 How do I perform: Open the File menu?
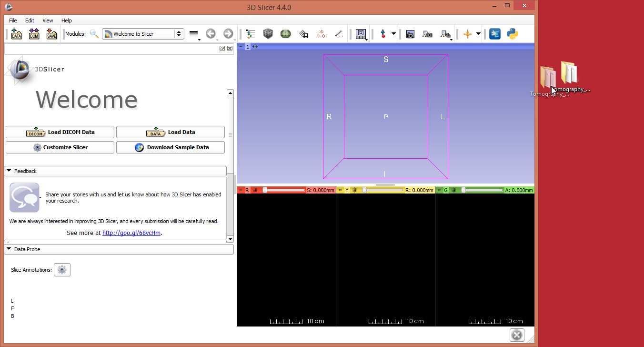13,20
